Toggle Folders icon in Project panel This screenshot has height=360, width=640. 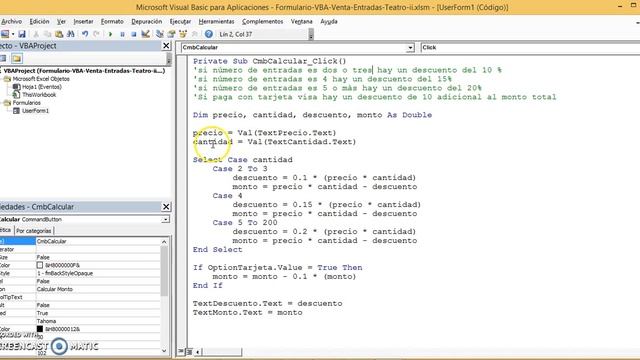point(16,58)
